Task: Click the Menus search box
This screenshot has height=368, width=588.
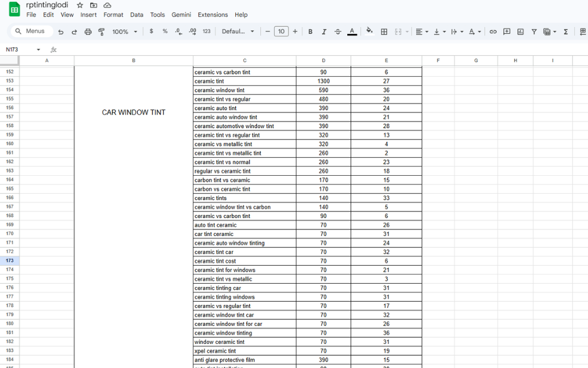Action: coord(31,31)
